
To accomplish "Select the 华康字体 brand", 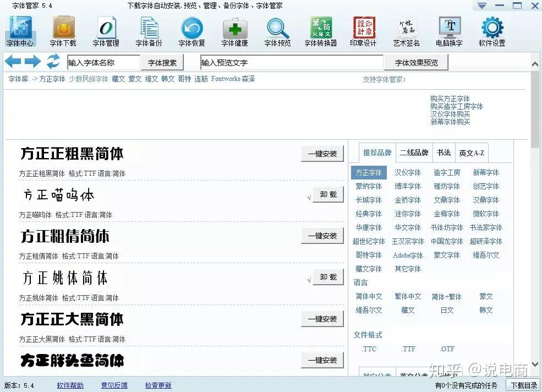I will coord(369,227).
